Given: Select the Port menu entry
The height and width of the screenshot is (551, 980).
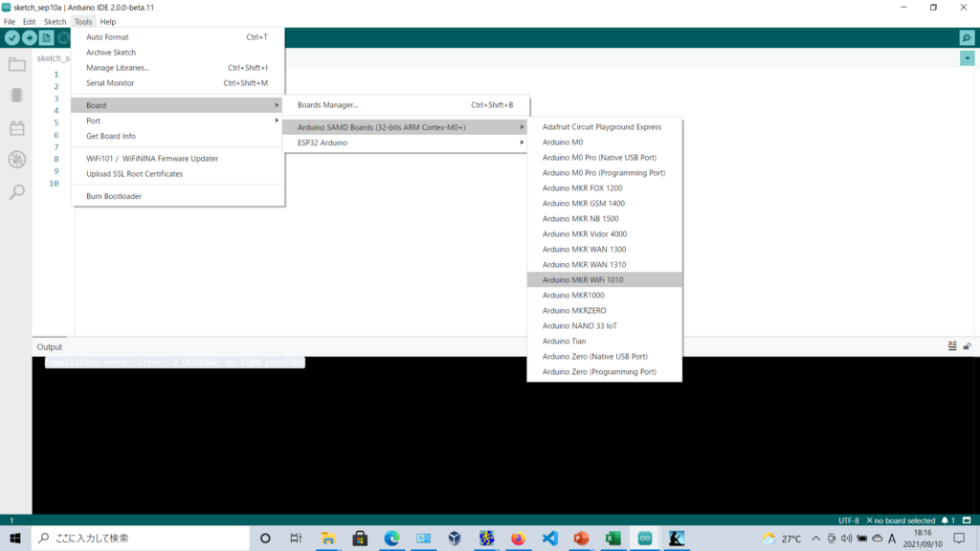Looking at the screenshot, I should (x=177, y=121).
